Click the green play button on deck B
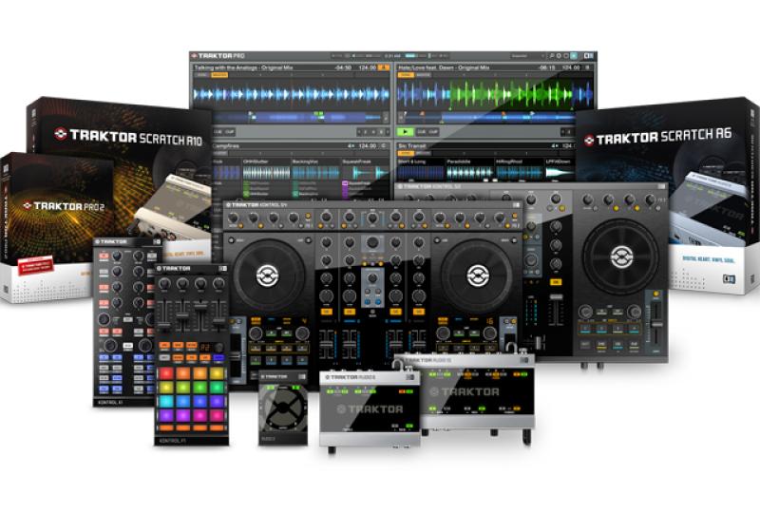 pyautogui.click(x=406, y=132)
